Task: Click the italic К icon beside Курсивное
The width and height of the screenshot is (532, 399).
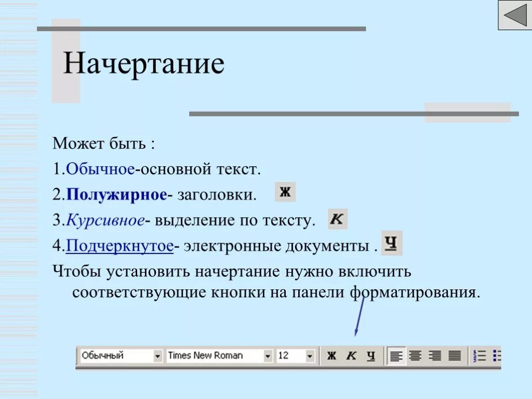Action: (338, 219)
